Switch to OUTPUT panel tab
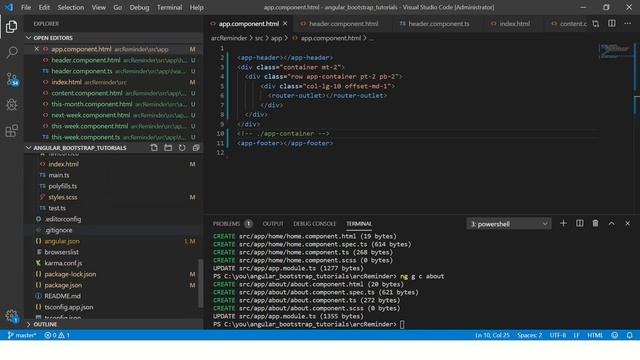 273,224
